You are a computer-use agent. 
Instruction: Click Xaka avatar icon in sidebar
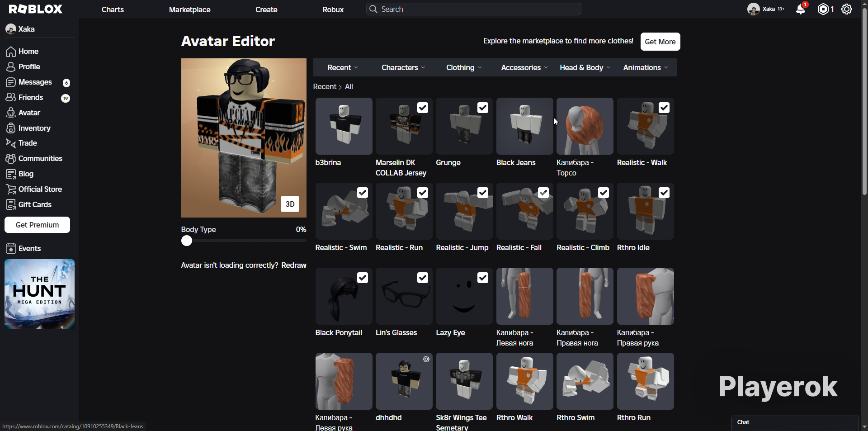coord(11,29)
